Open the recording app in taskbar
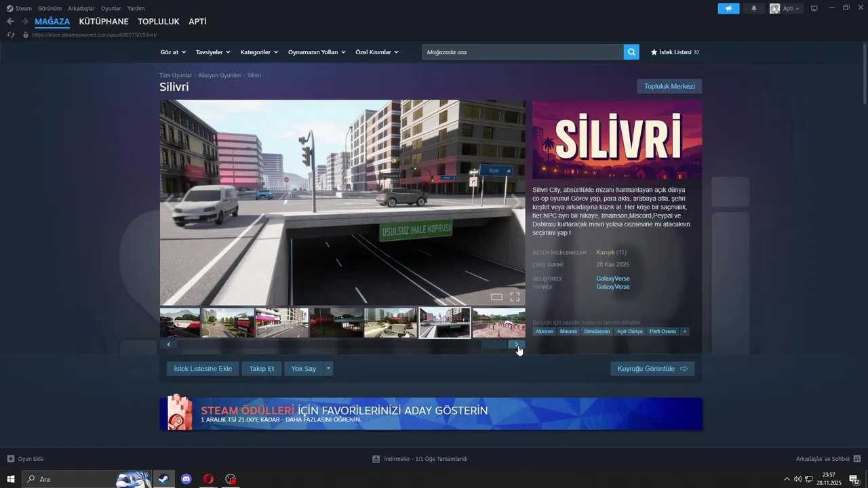The height and width of the screenshot is (488, 868). (231, 479)
